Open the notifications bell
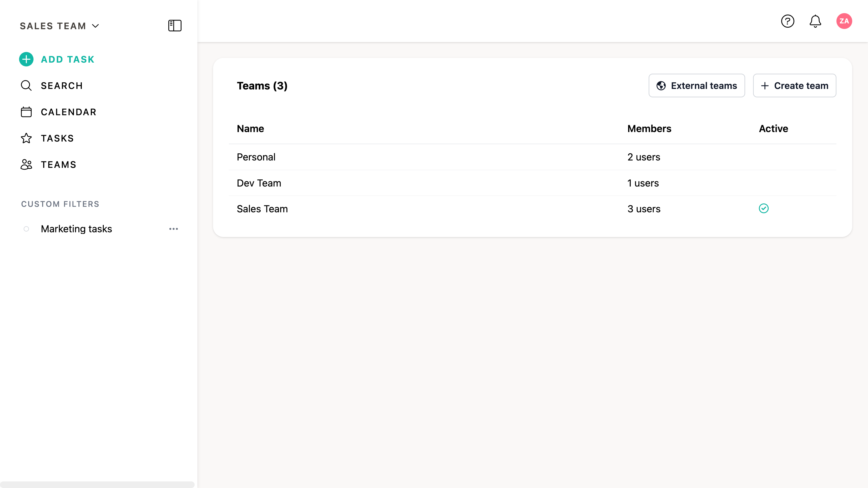Screen dimensions: 868x488 point(815,21)
